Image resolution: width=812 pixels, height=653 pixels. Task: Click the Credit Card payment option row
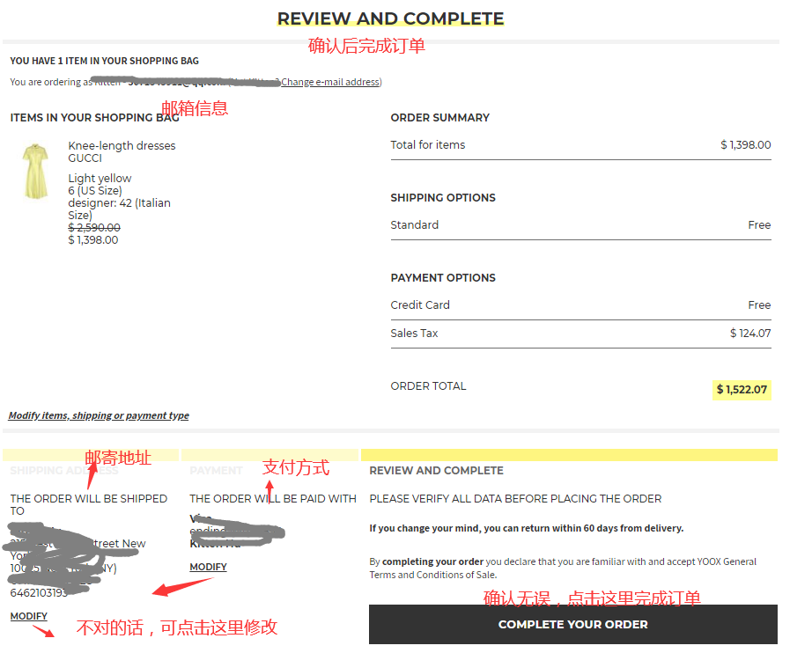(580, 305)
